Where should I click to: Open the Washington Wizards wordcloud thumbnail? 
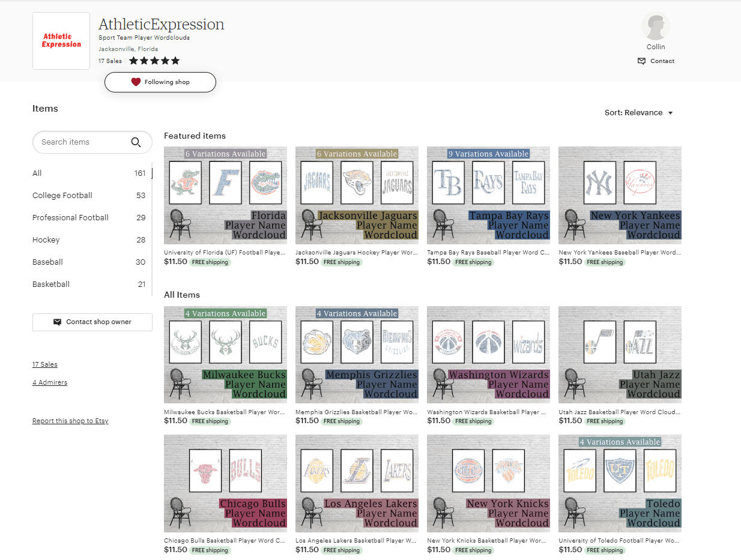(x=488, y=355)
